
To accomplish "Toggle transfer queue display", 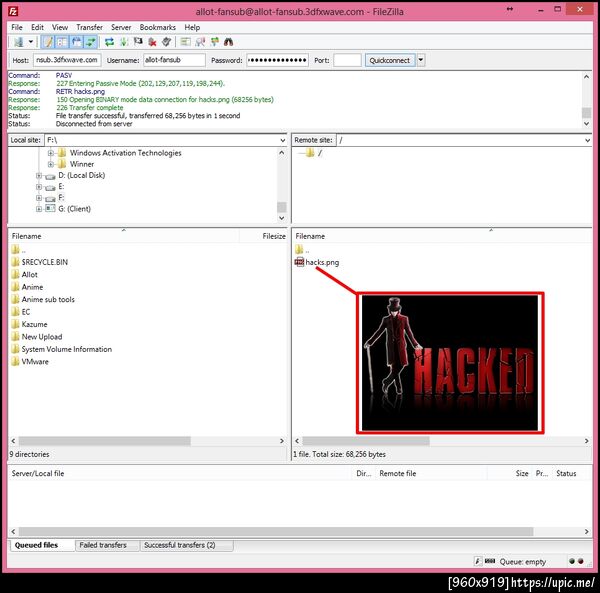I will pos(91,42).
